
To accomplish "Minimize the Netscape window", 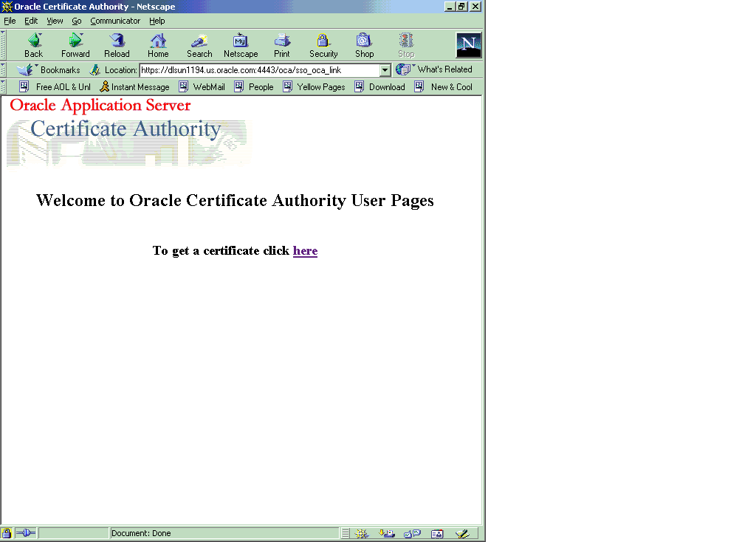I will pyautogui.click(x=450, y=6).
